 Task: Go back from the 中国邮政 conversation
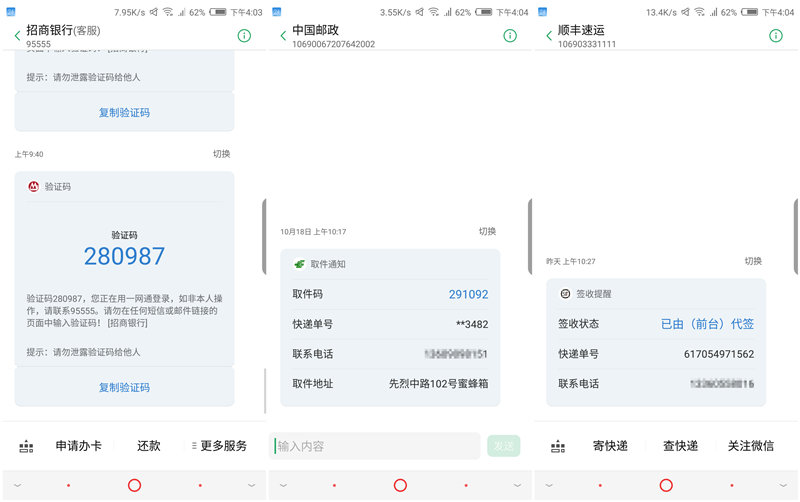pos(283,36)
